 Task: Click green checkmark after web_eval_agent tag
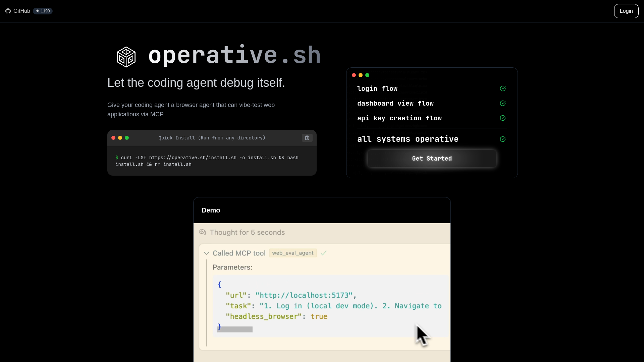324,253
